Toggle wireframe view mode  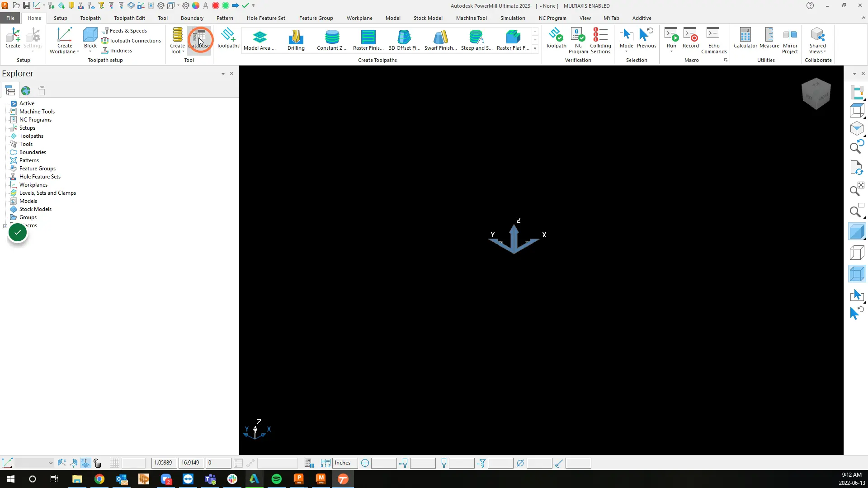857,253
